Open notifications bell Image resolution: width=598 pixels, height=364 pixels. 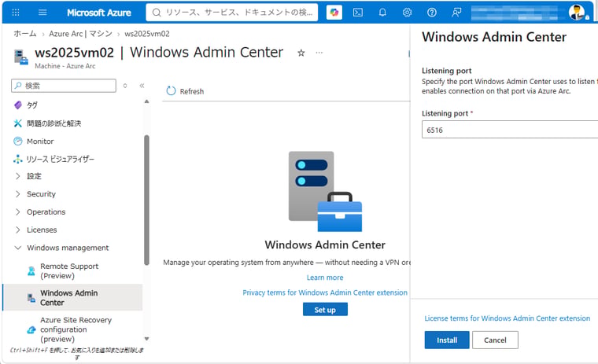[x=382, y=13]
